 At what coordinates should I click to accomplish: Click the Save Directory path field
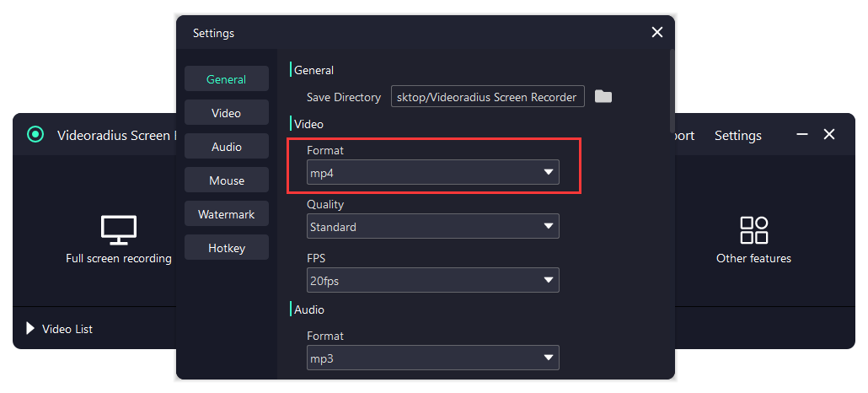[x=488, y=96]
